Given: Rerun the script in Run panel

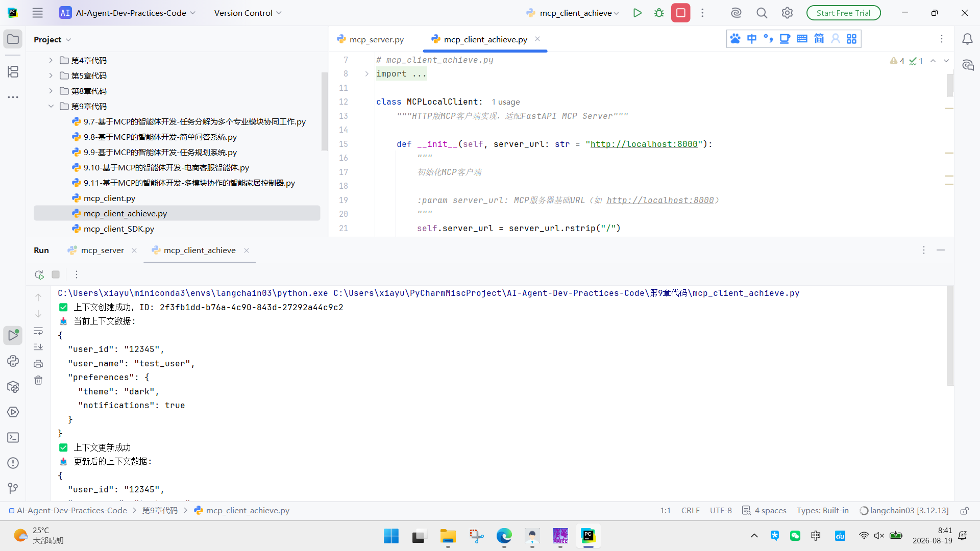Looking at the screenshot, I should (x=39, y=274).
